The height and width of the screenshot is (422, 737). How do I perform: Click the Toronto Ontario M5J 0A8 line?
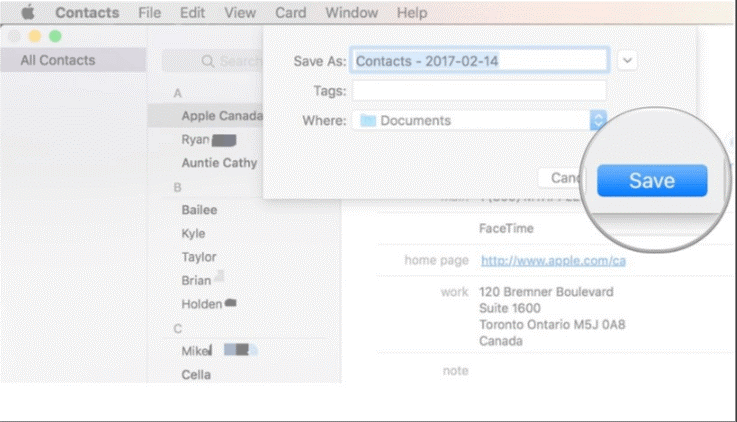coord(552,325)
